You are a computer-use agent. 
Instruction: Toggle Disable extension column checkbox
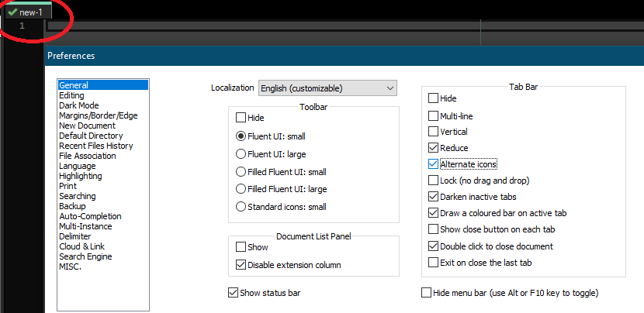[x=241, y=265]
